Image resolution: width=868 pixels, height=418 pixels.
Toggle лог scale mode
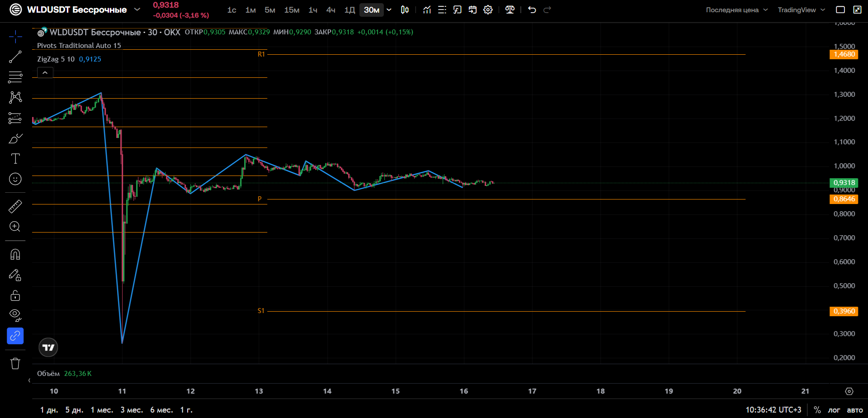pos(834,410)
